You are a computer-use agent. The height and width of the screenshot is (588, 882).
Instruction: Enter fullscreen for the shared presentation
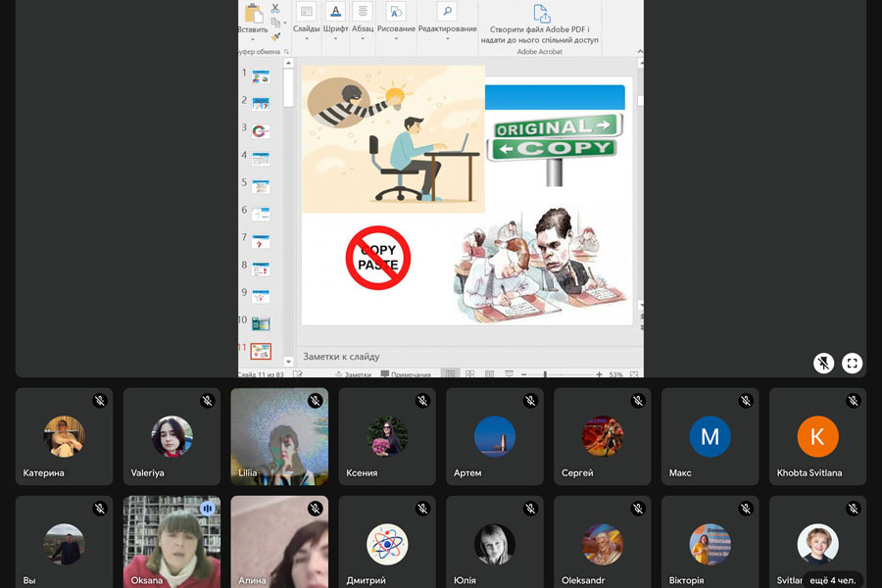point(852,364)
